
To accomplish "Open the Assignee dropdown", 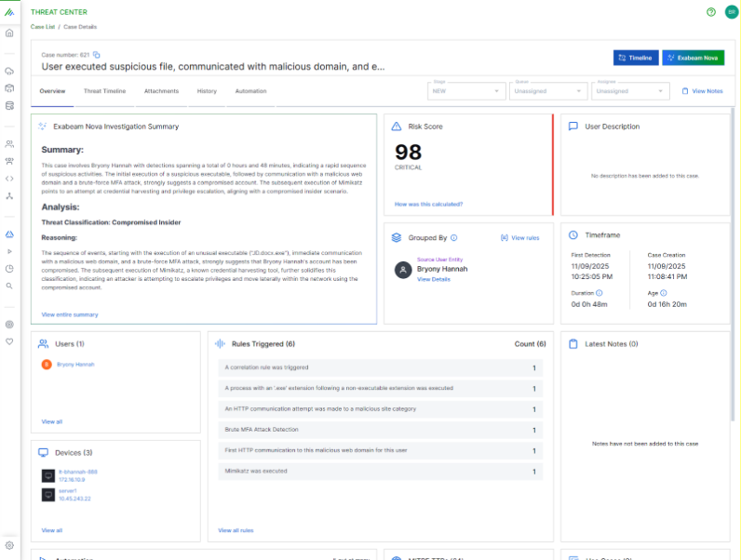I will point(630,91).
